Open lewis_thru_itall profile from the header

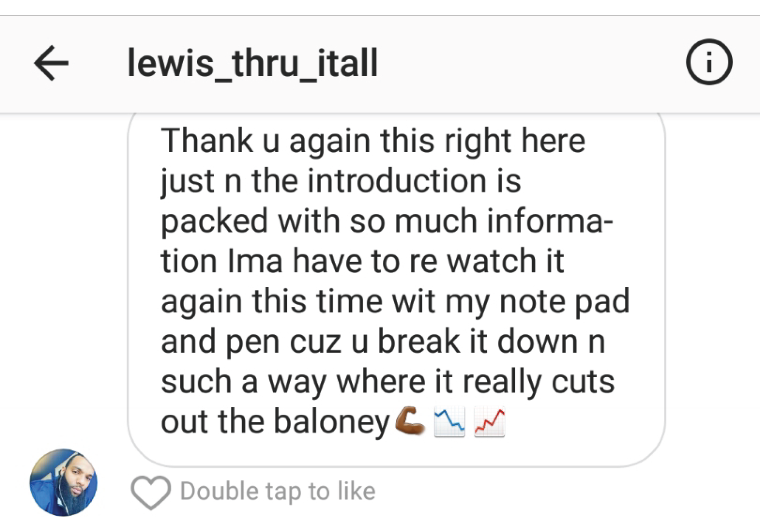[253, 63]
